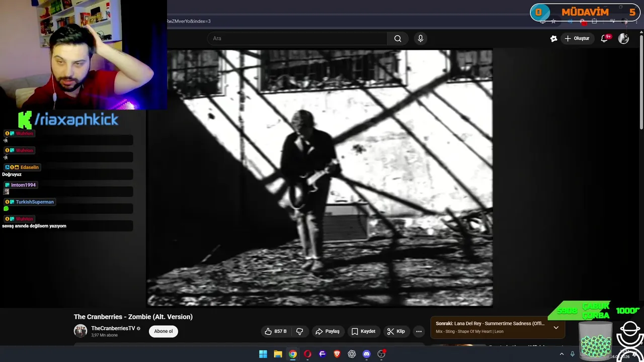The image size is (644, 362).
Task: Launch Brave browser from the taskbar
Action: coord(337,354)
